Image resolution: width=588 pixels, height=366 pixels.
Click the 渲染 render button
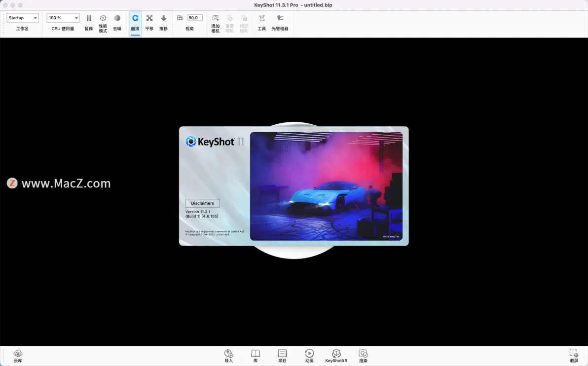(x=363, y=354)
